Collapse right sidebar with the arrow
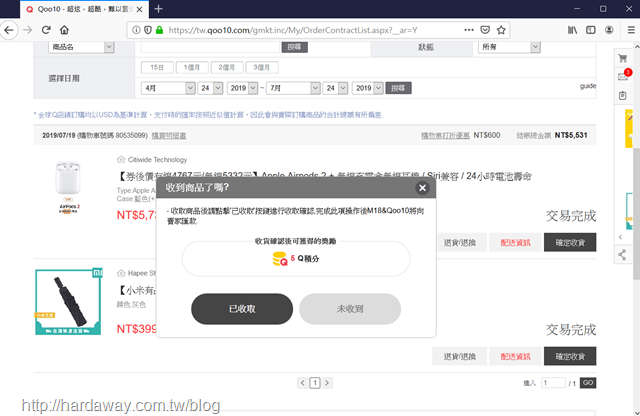 tap(620, 237)
